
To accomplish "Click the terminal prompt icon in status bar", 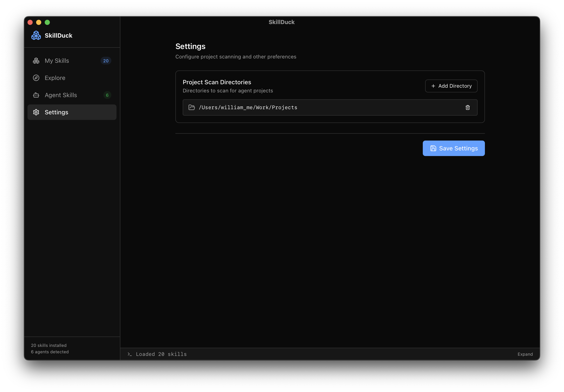I will [x=129, y=354].
